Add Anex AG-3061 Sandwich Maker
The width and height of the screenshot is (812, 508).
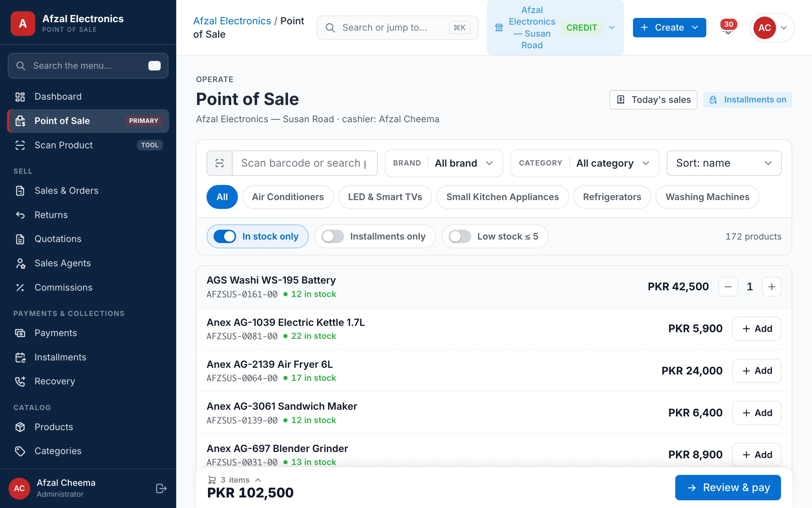(x=757, y=413)
